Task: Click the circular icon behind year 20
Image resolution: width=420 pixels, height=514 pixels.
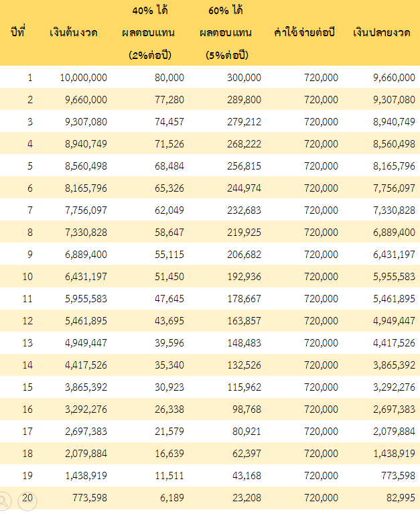Action: [27, 500]
